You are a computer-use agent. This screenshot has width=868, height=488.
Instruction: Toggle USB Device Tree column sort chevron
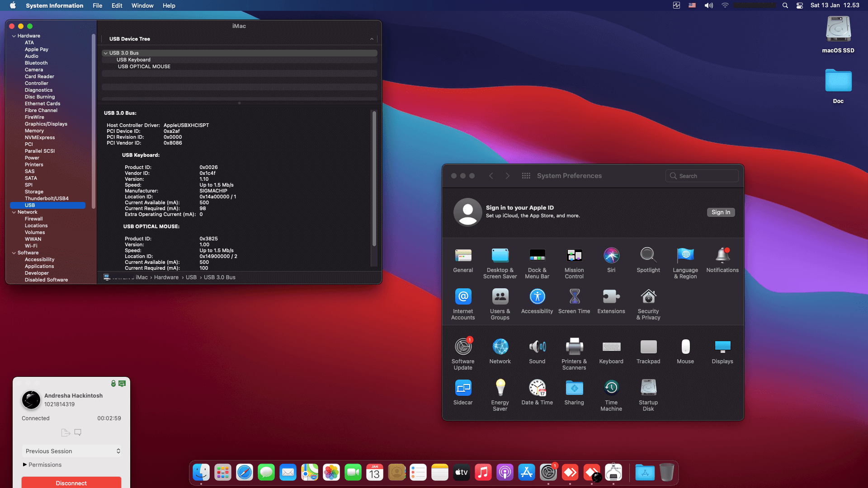(x=372, y=39)
